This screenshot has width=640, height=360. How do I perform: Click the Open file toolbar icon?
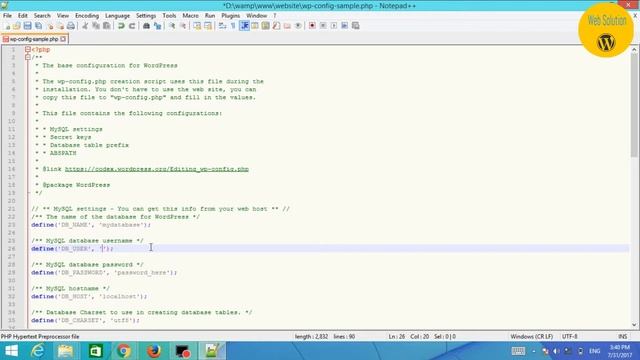(17, 26)
